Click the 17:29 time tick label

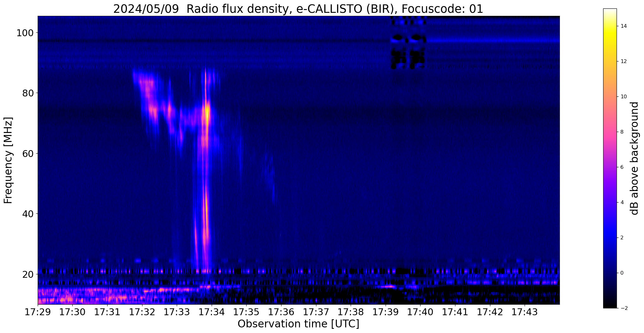pyautogui.click(x=38, y=312)
